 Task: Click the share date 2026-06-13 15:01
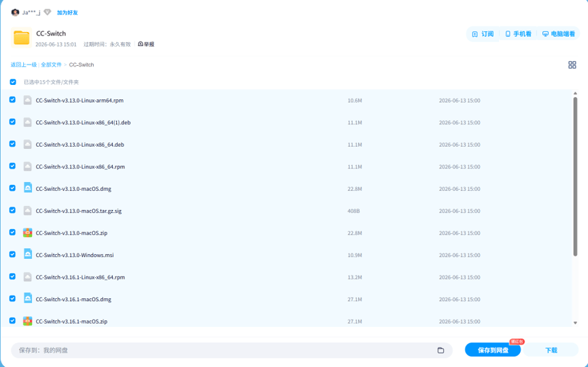click(x=56, y=44)
